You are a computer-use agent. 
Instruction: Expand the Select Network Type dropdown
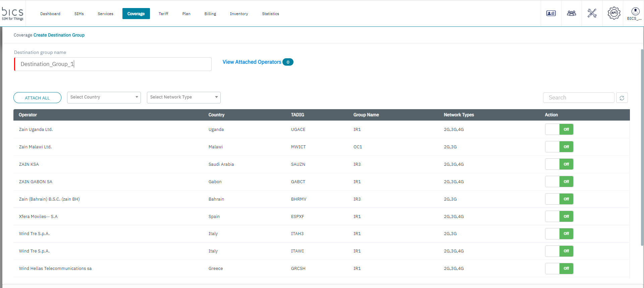(183, 97)
